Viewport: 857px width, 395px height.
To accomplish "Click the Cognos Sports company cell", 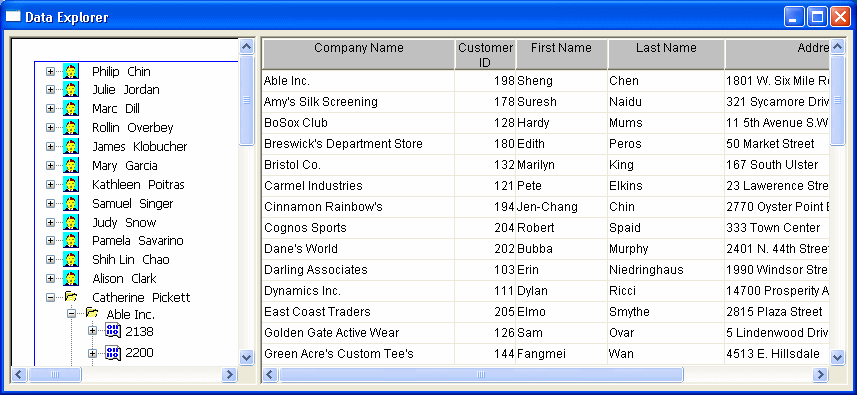I will coord(359,228).
